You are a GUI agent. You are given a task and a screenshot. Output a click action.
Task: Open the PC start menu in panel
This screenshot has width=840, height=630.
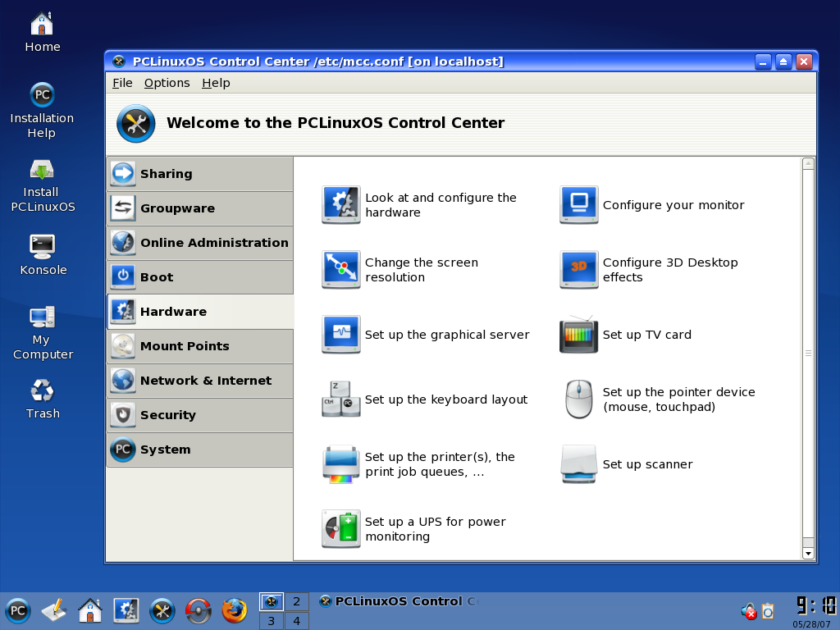point(18,610)
